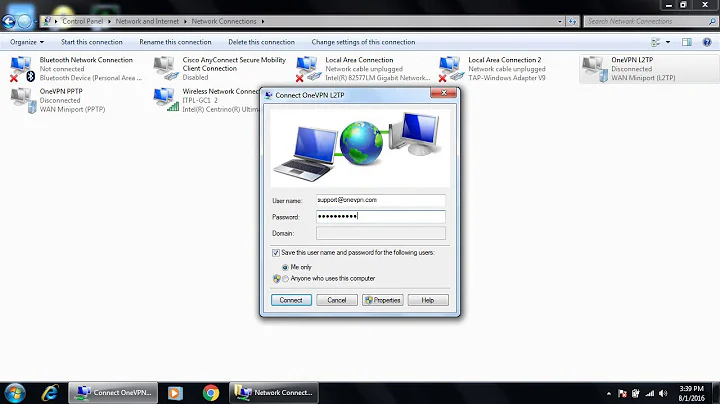Click the Forward navigation arrow

click(24, 21)
